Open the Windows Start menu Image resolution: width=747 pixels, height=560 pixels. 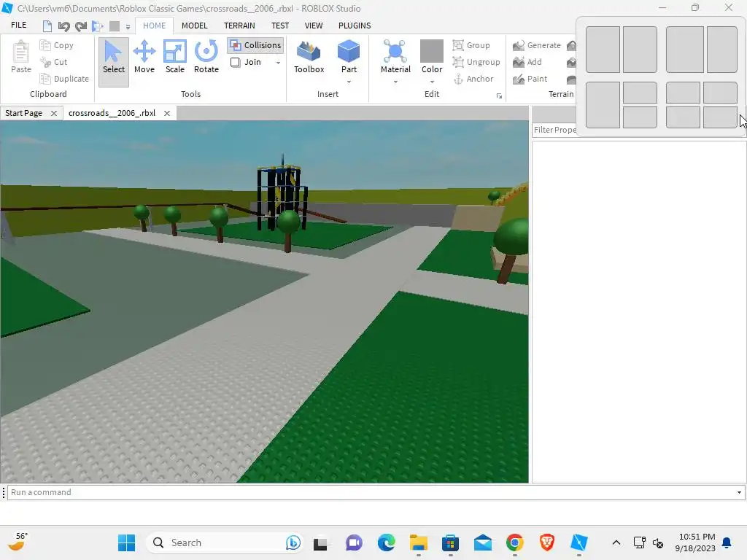tap(126, 542)
